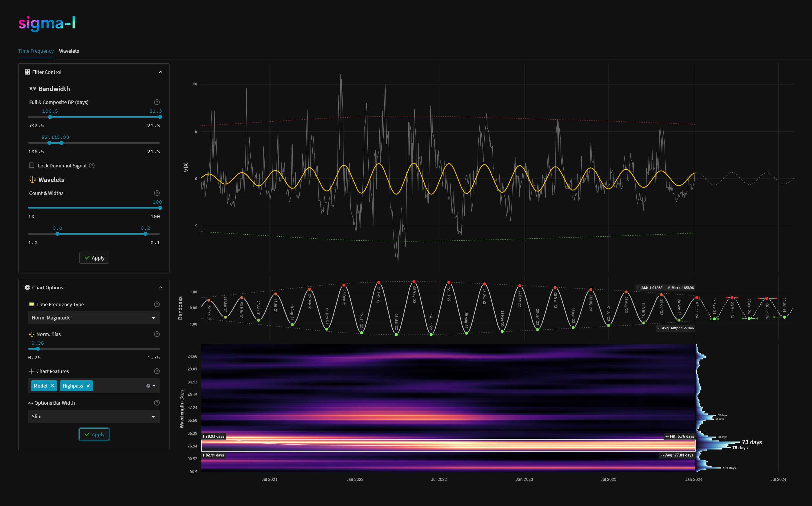Click the 0.2 width slider handle

click(x=145, y=234)
